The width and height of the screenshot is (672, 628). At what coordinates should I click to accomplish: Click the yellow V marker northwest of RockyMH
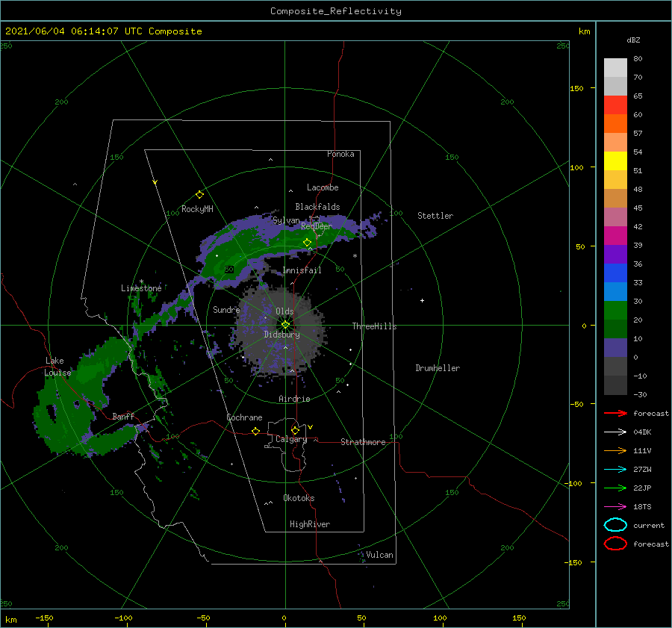pos(155,182)
